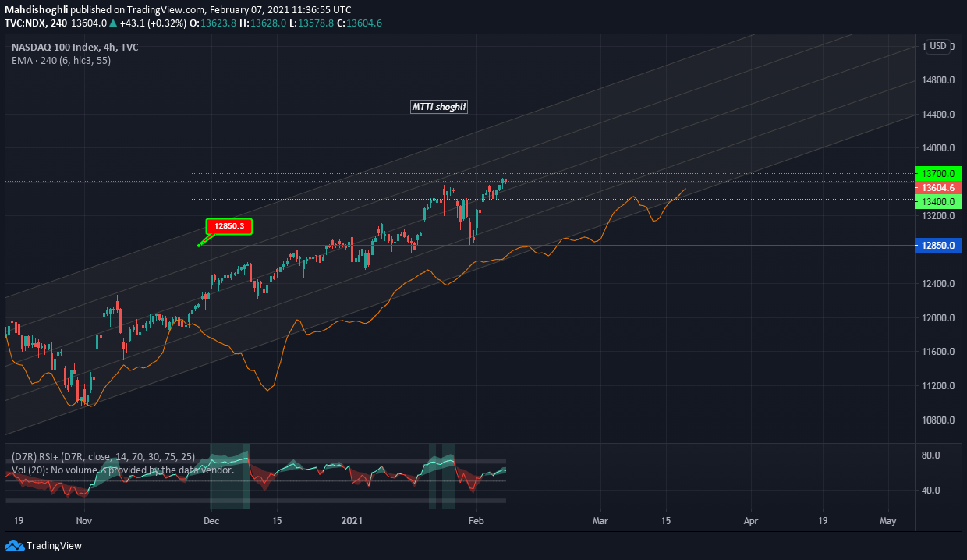Click the MTTI shoghli text label
Screen dimensions: 967x560
click(x=440, y=107)
